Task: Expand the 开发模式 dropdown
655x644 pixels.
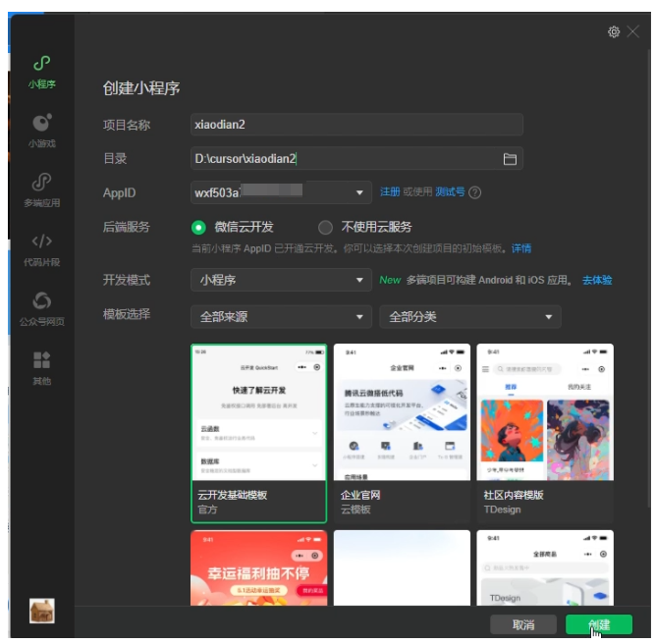Action: point(281,280)
